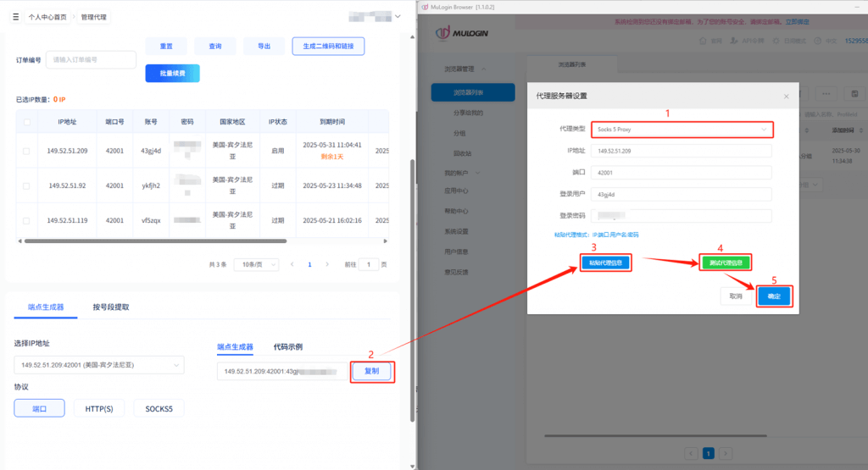The image size is (868, 470).
Task: Go to next page in proxy table pagination
Action: click(x=327, y=264)
